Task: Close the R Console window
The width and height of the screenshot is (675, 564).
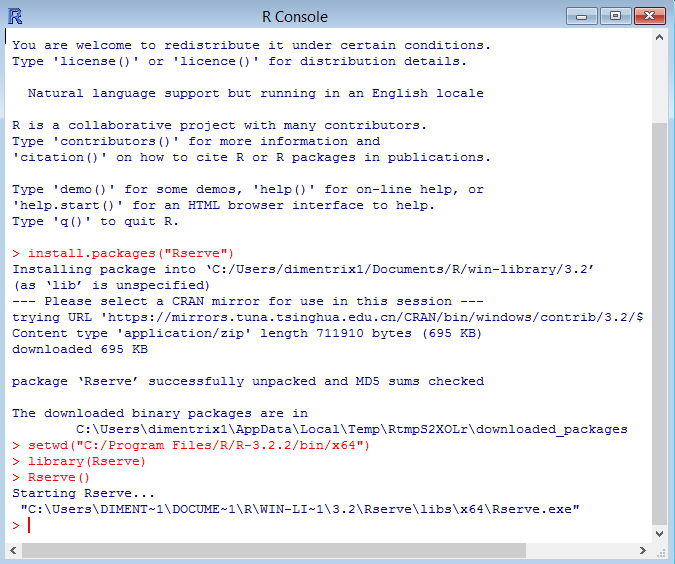Action: [x=650, y=16]
